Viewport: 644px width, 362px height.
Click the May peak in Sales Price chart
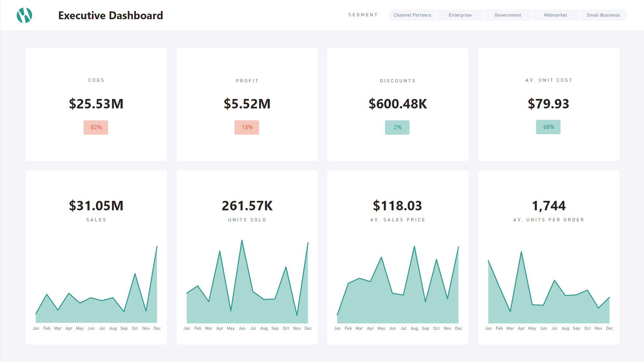381,257
